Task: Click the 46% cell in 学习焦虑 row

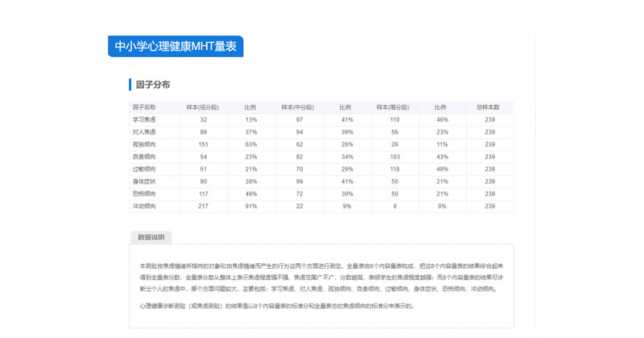Action: (442, 120)
